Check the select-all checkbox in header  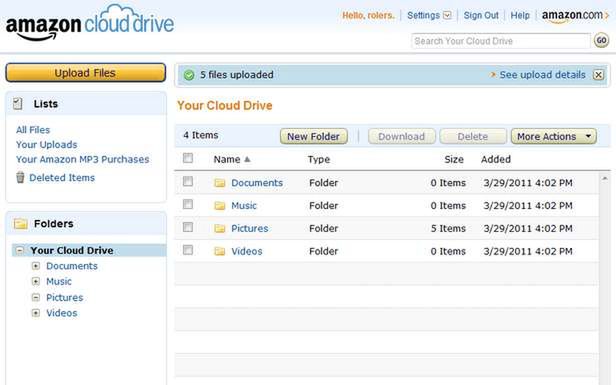pyautogui.click(x=188, y=158)
